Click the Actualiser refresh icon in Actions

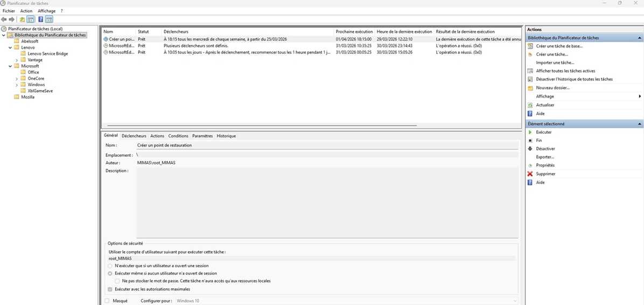[530, 105]
